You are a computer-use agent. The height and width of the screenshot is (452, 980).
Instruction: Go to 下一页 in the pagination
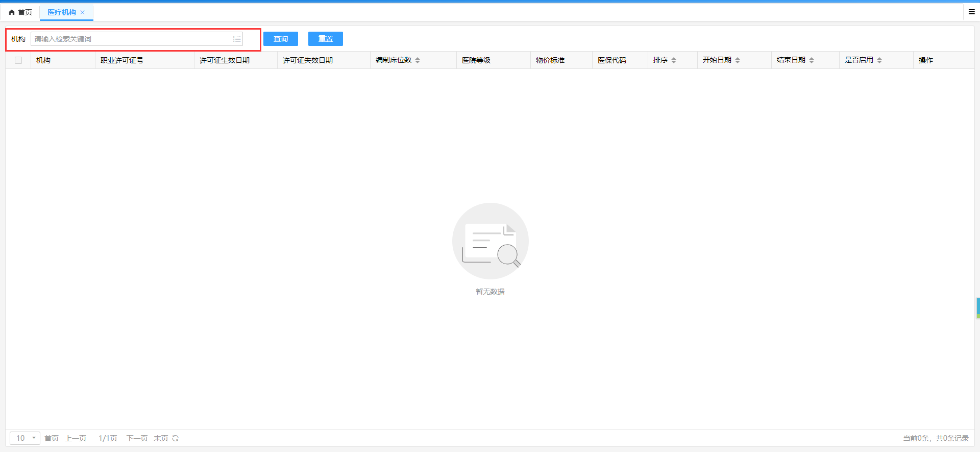[137, 438]
